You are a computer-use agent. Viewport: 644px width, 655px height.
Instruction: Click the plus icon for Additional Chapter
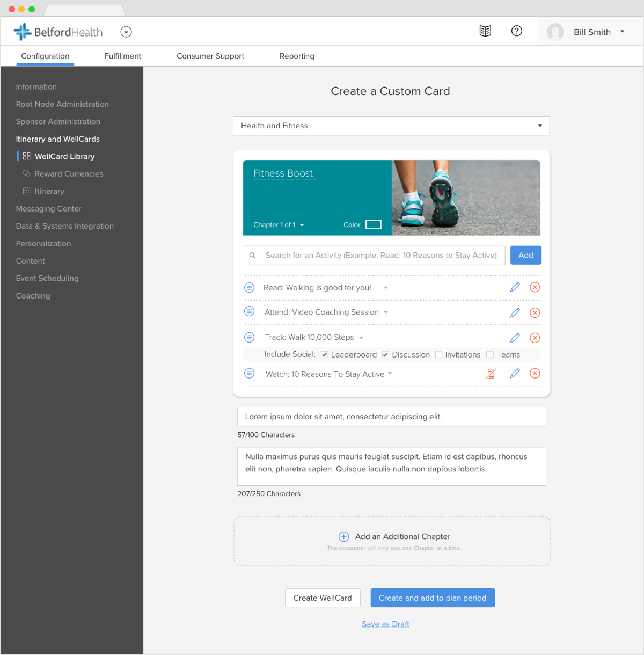(x=344, y=536)
